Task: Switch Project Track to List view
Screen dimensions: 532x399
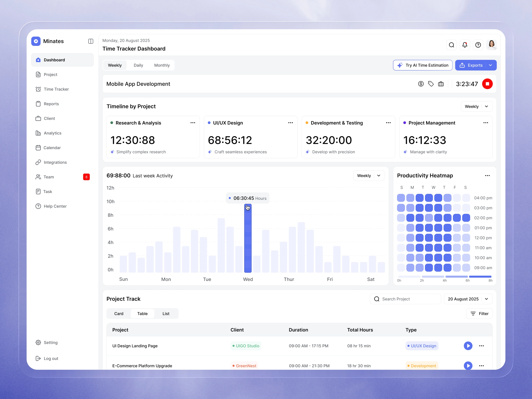Action: tap(166, 314)
